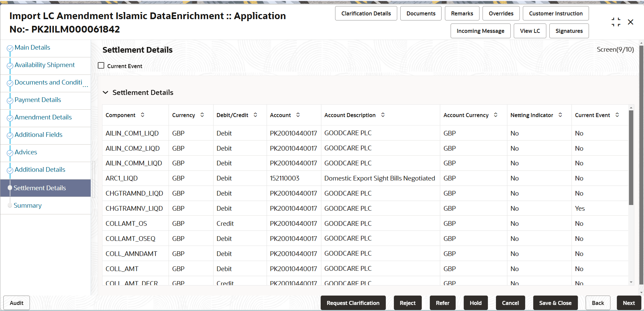
Task: Click the progress marker on Settlement Details step
Action: 10,188
